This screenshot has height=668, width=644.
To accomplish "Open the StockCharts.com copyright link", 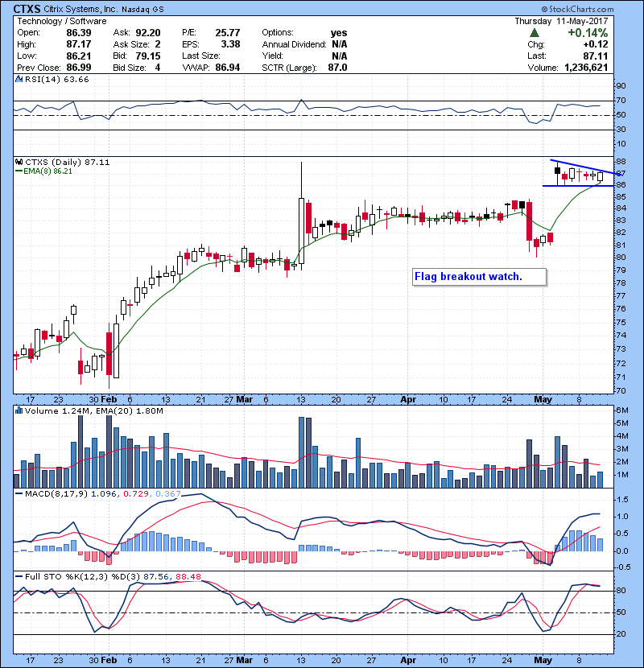I will [x=577, y=9].
